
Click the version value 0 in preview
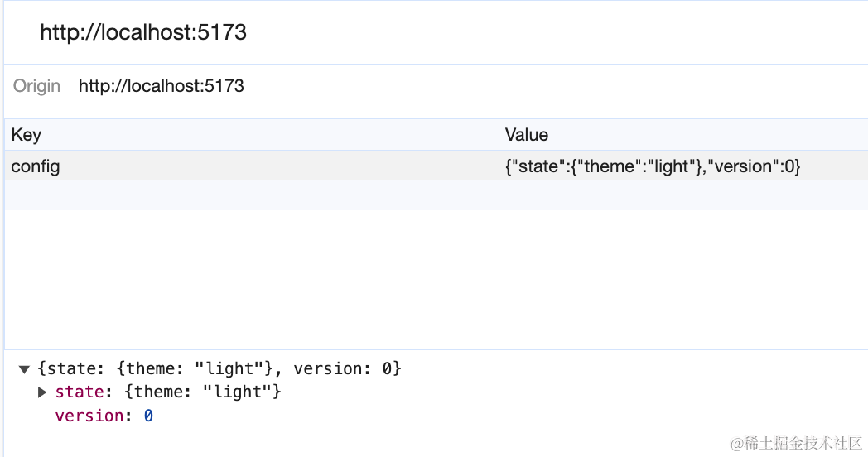pyautogui.click(x=148, y=416)
